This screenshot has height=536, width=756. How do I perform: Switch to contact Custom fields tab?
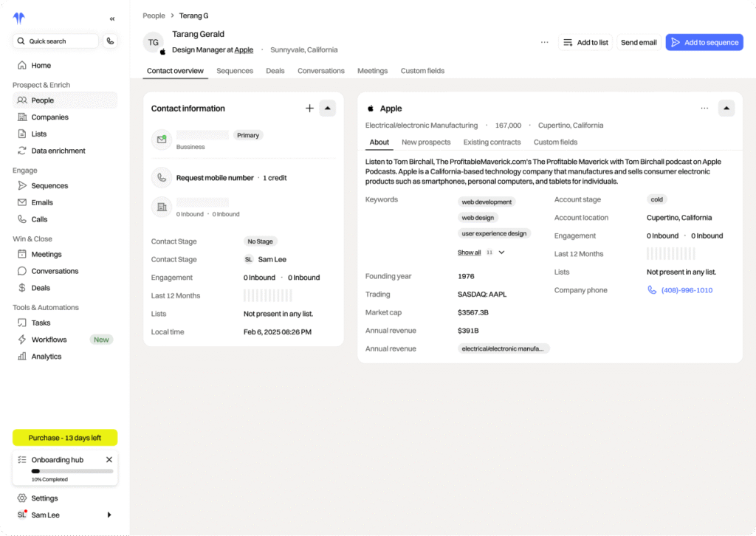[422, 71]
